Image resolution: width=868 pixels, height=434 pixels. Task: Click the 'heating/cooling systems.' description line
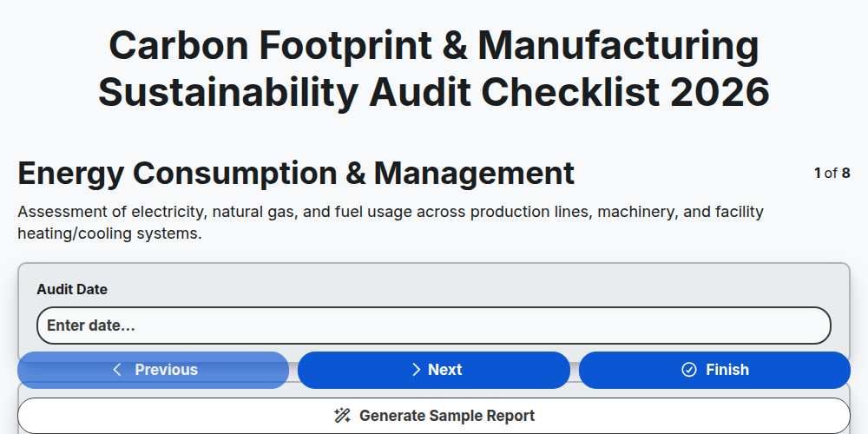click(109, 233)
